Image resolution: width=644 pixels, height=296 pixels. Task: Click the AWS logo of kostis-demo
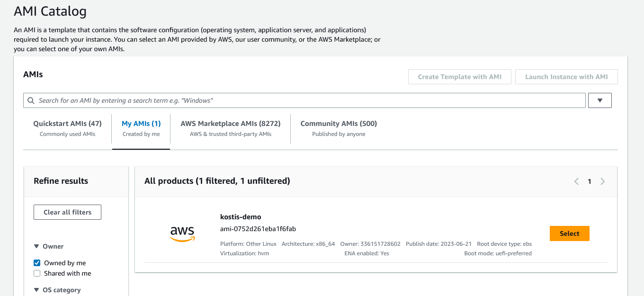pos(182,234)
